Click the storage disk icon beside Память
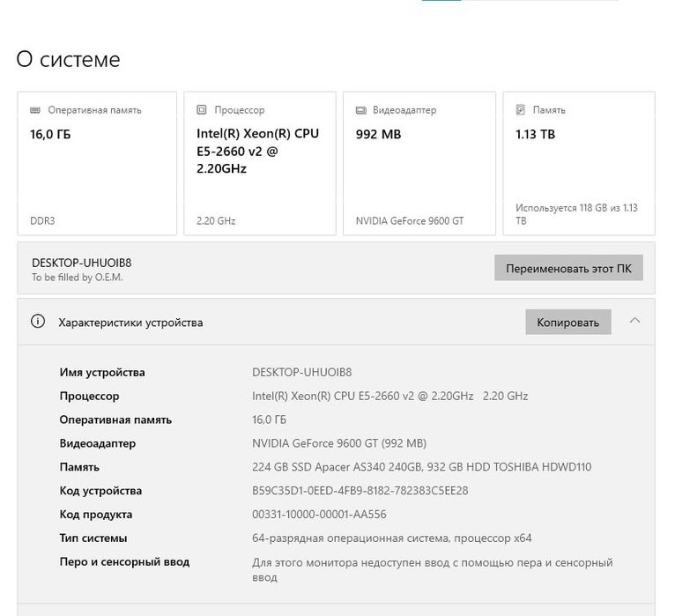The width and height of the screenshot is (675, 616). tap(521, 110)
